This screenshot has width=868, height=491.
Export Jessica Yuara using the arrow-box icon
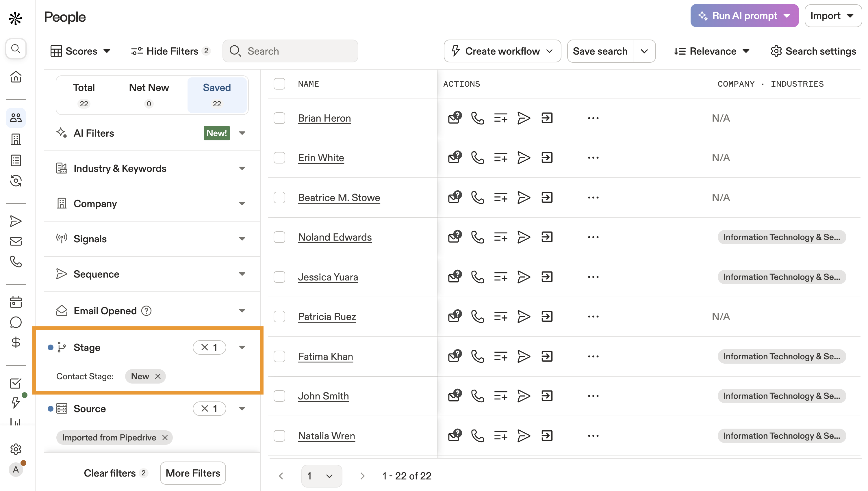click(547, 277)
